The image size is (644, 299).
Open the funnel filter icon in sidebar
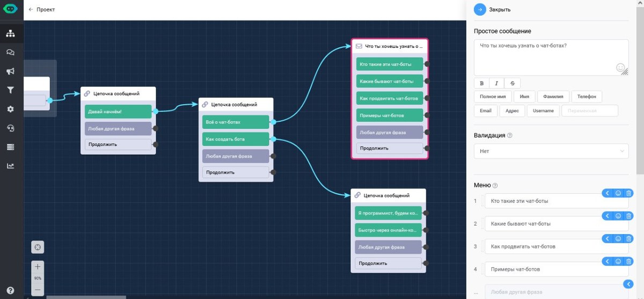click(x=10, y=90)
